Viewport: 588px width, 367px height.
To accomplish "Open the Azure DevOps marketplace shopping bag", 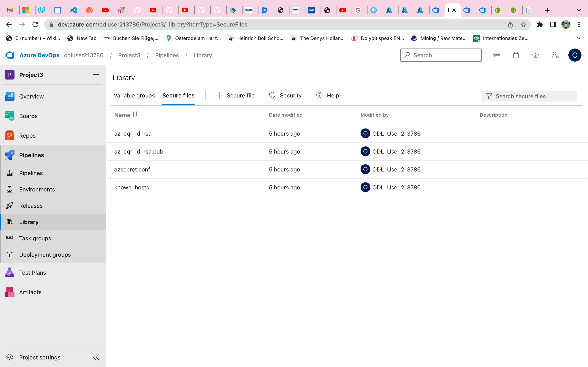I will 516,55.
